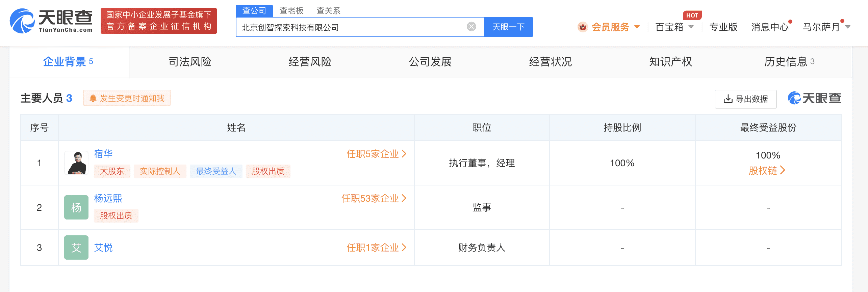This screenshot has width=868, height=292.
Task: Open the 经营状况 tab
Action: click(551, 62)
